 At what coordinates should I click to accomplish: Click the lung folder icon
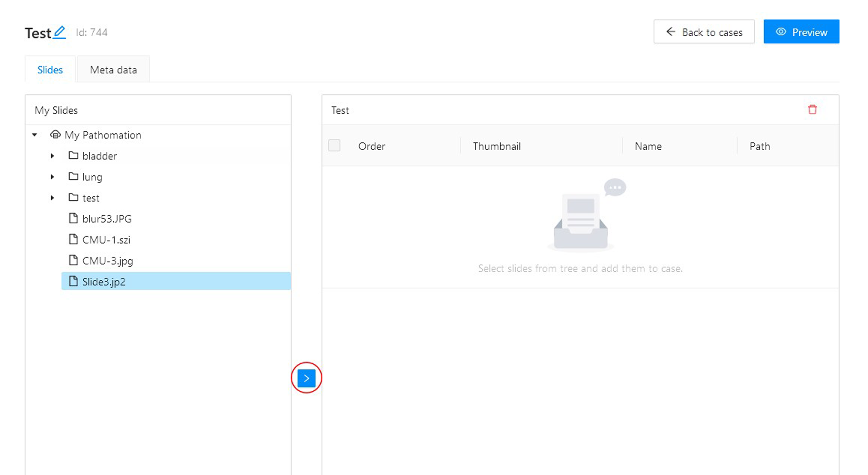tap(73, 176)
